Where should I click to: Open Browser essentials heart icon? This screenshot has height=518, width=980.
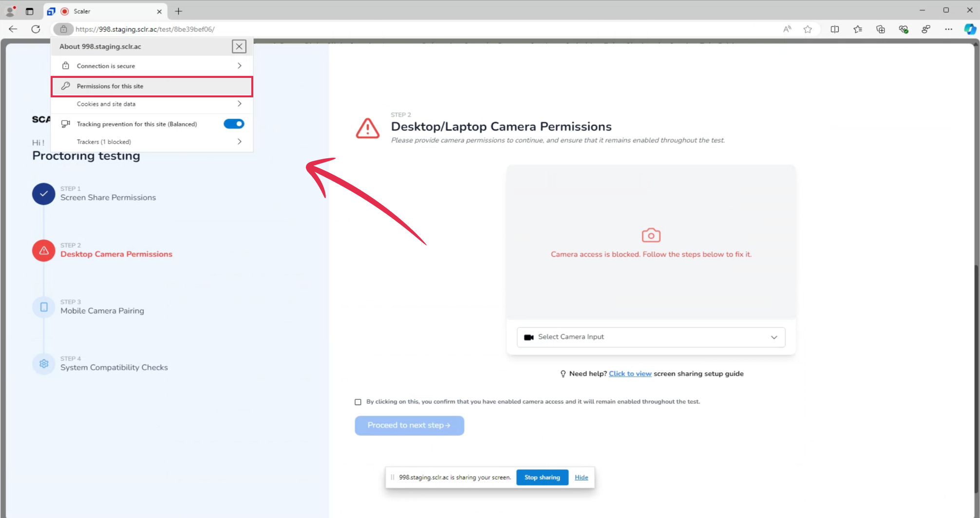coord(904,29)
